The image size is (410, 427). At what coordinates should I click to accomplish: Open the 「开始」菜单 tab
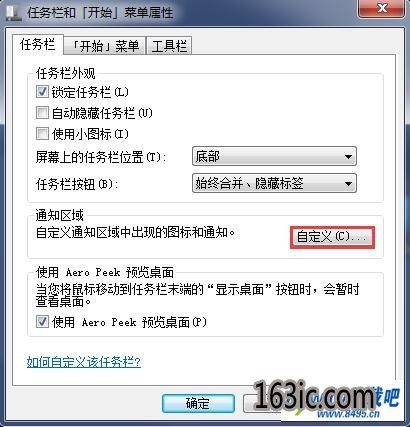point(105,46)
